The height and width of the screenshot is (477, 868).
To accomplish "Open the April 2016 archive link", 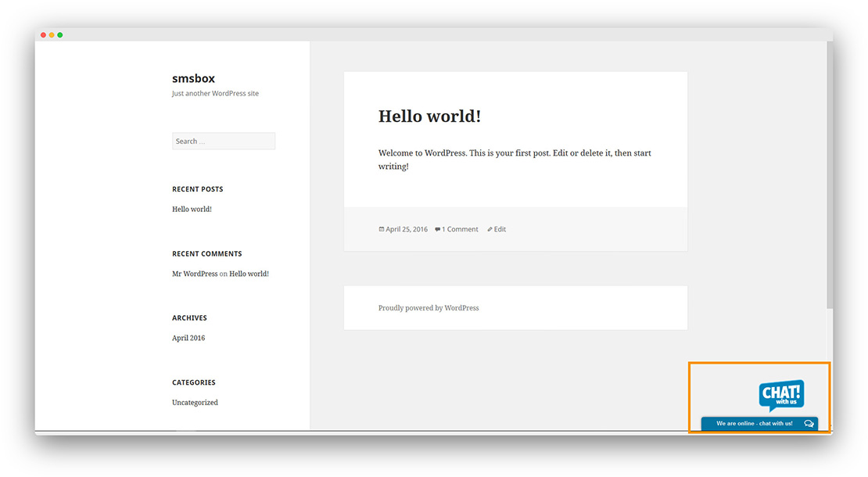I will [x=188, y=338].
